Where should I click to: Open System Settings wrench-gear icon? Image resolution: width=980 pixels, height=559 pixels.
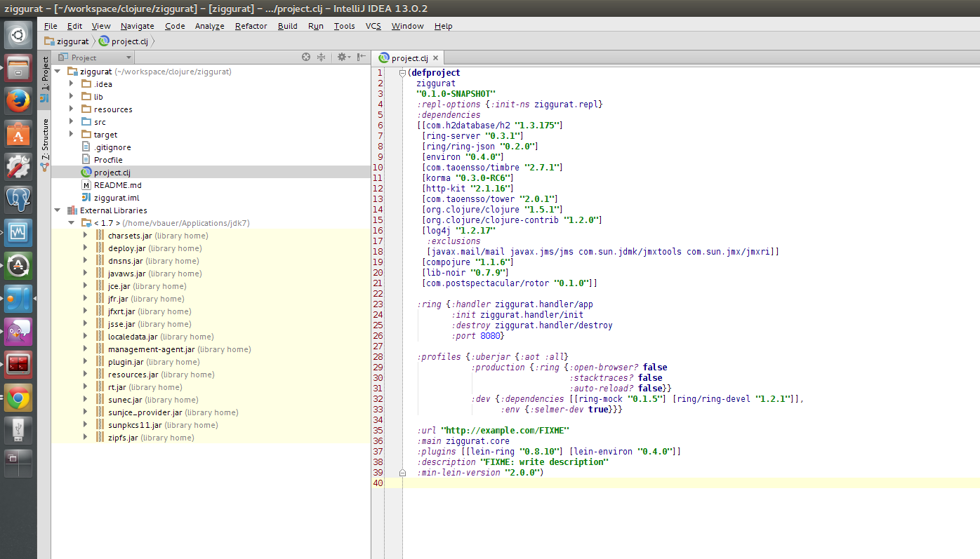(18, 167)
